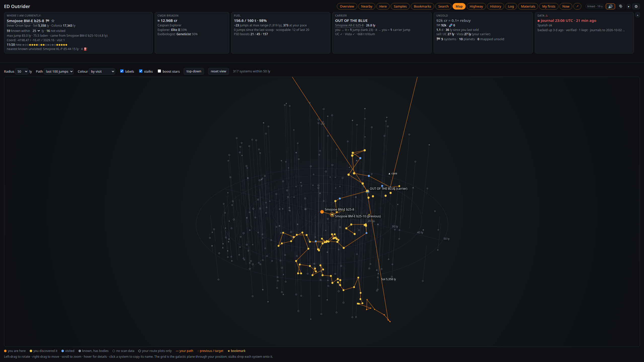
Task: Go to the Bookmarks tab
Action: pos(422,6)
